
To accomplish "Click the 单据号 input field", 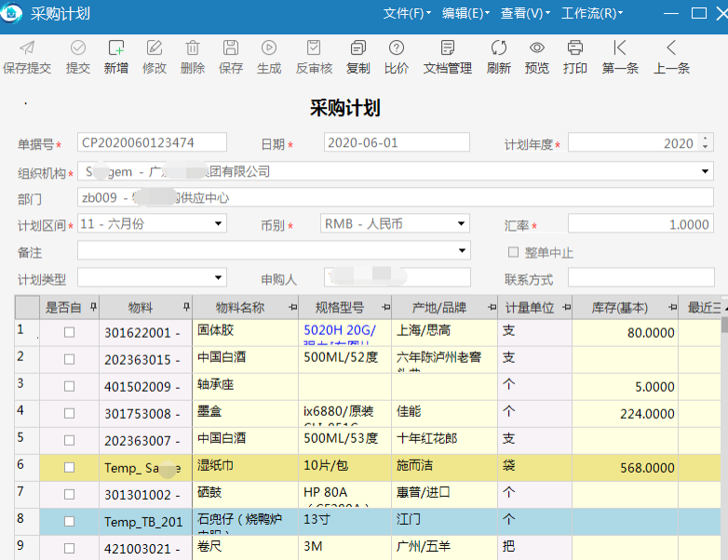I will (152, 142).
